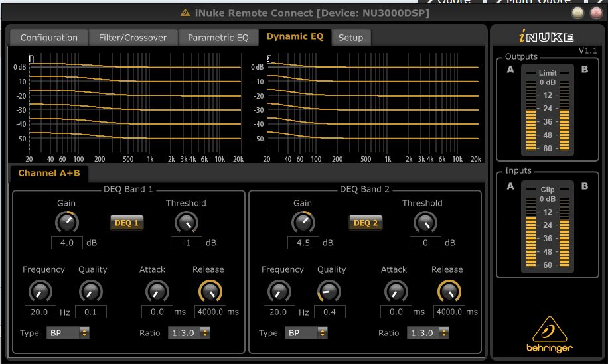Click the Band 2 Threshold value field 0
The height and width of the screenshot is (364, 608).
point(425,243)
